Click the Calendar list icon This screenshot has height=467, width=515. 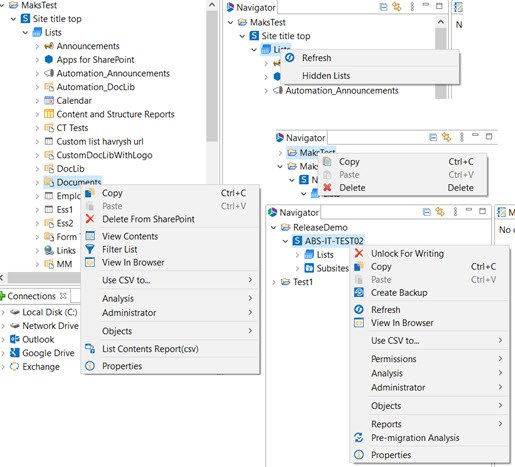click(x=49, y=101)
